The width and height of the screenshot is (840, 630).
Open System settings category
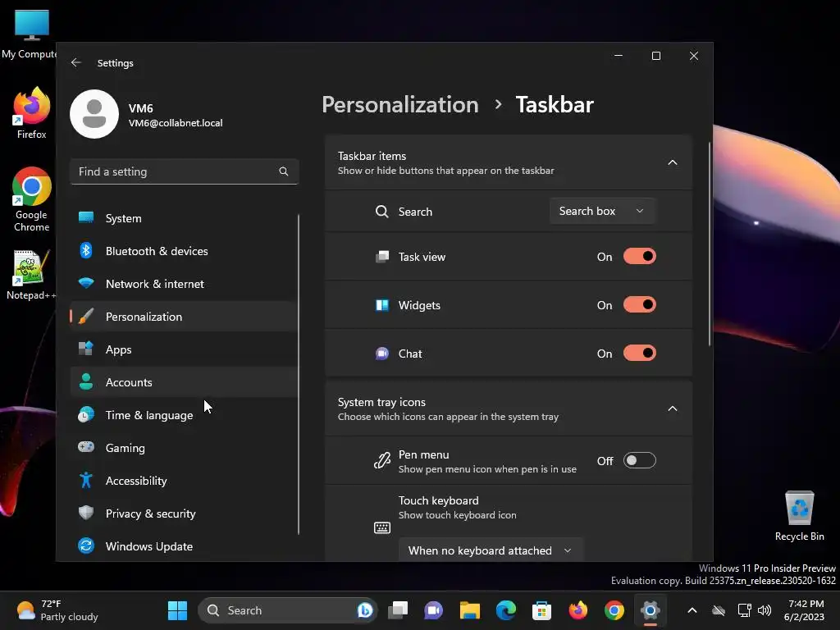184,218
